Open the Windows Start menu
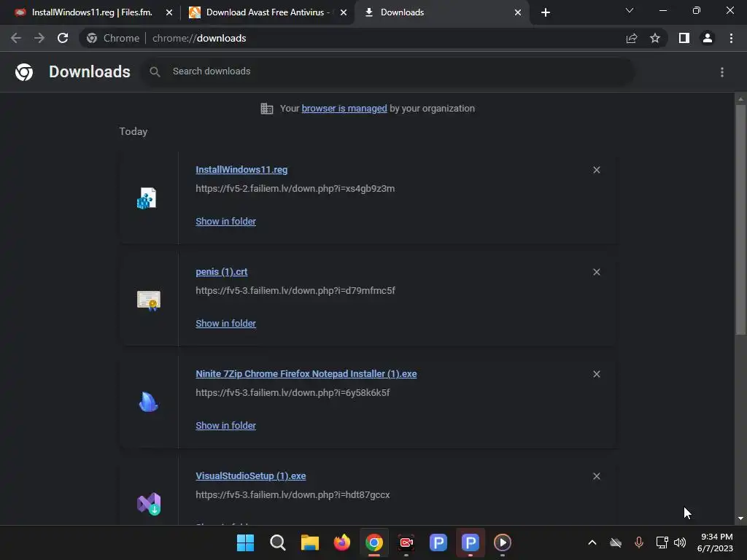 (245, 542)
